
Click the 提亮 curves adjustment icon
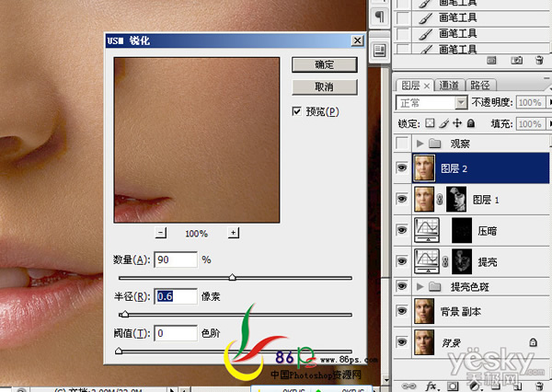(427, 261)
